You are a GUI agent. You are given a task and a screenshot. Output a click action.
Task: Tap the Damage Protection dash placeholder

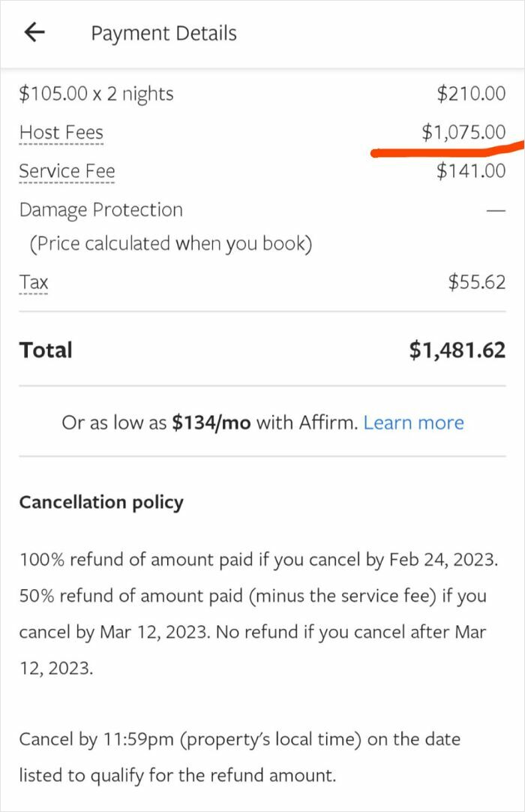pyautogui.click(x=496, y=211)
